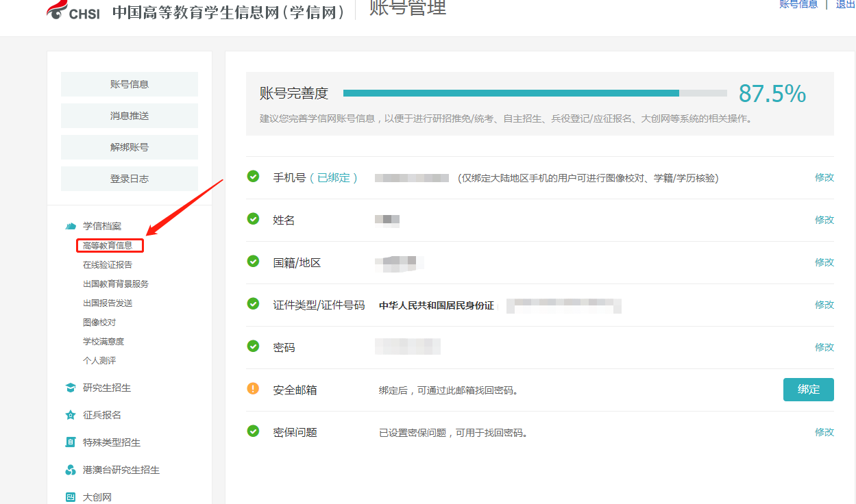
Task: Select 学信档案 menu section
Action: 102,226
